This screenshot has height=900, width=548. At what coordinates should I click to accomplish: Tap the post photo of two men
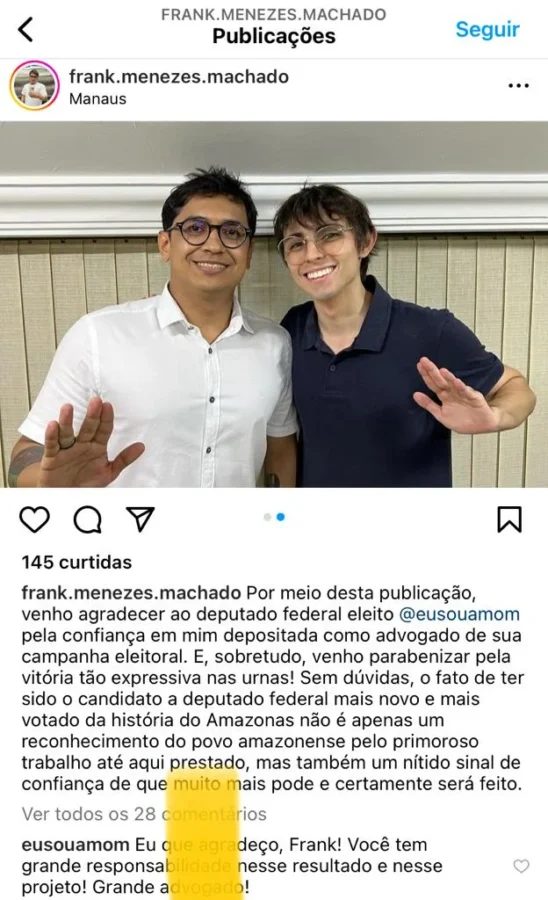[274, 304]
